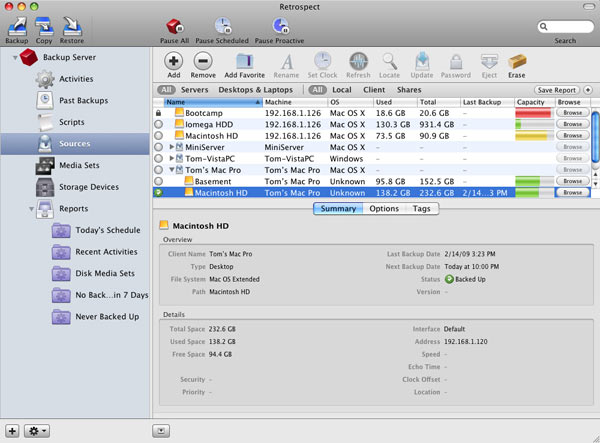Open the Tags tab
Viewport: 600px width, 443px height.
coord(421,209)
